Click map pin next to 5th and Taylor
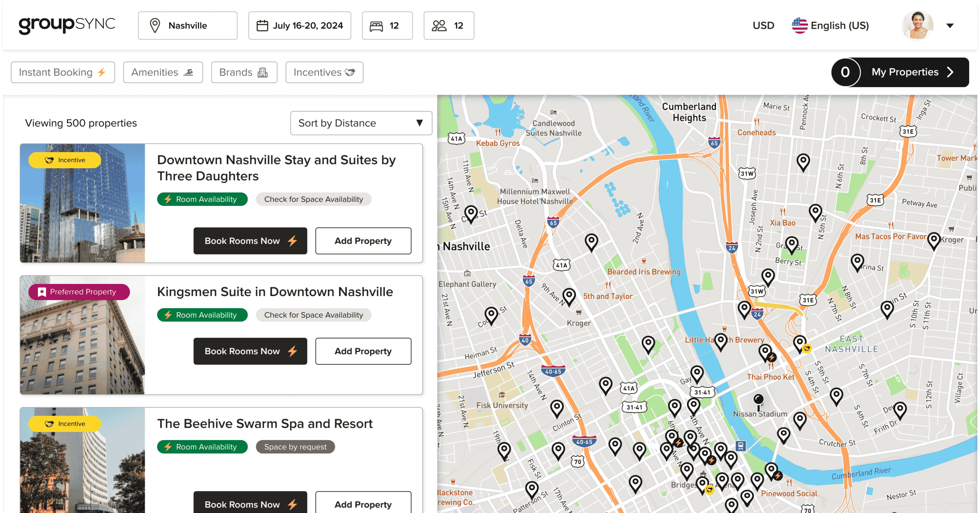980x513 pixels. tap(569, 298)
